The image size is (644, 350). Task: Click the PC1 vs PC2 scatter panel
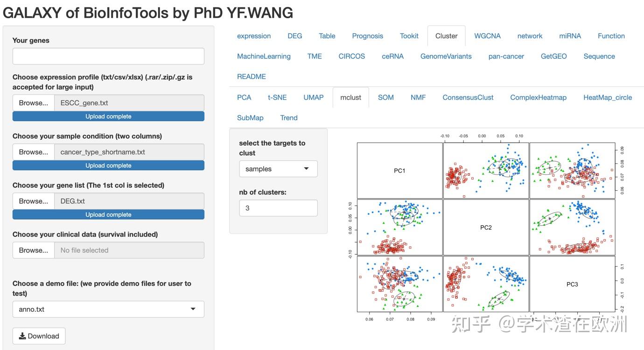486,171
